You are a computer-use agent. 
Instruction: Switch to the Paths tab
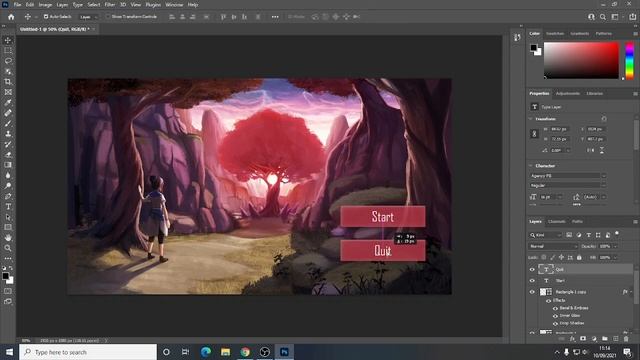coord(577,222)
